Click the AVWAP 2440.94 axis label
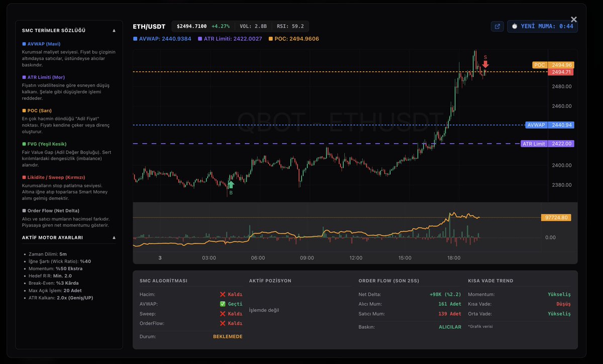The image size is (603, 364). 549,125
